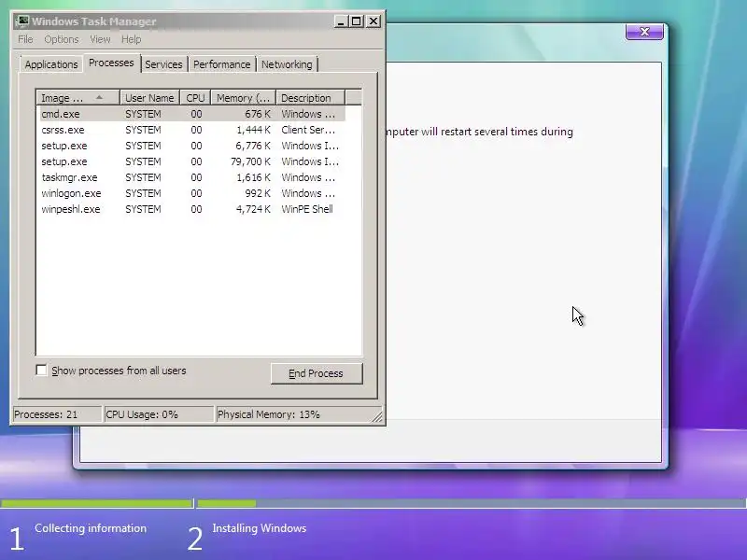Close the Windows Task Manager window
747x560 pixels.
tap(373, 21)
